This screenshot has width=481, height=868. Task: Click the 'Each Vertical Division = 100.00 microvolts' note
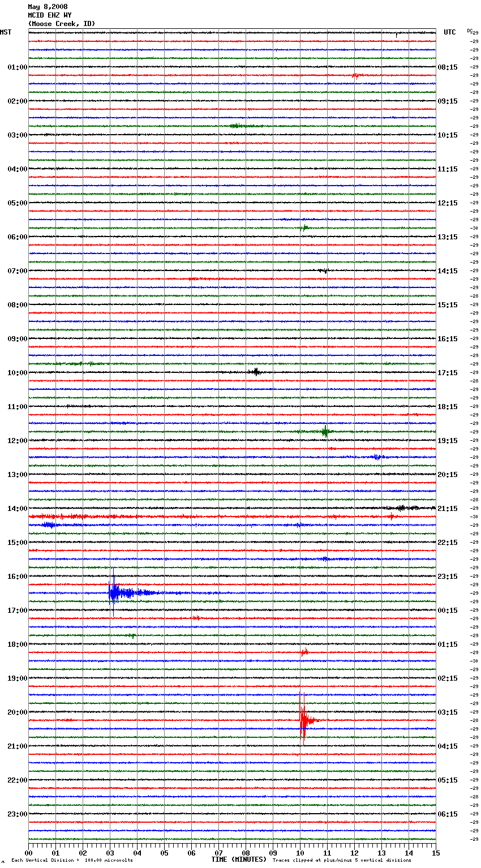pyautogui.click(x=72, y=860)
